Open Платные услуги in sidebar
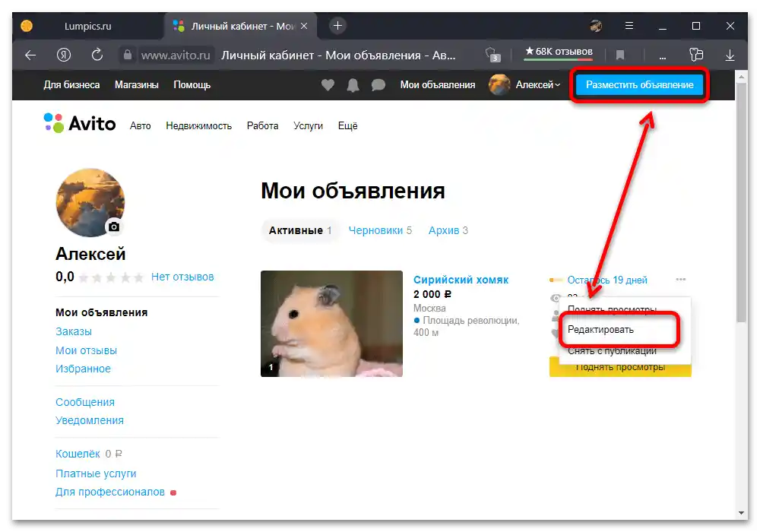The image size is (760, 532). (x=96, y=473)
